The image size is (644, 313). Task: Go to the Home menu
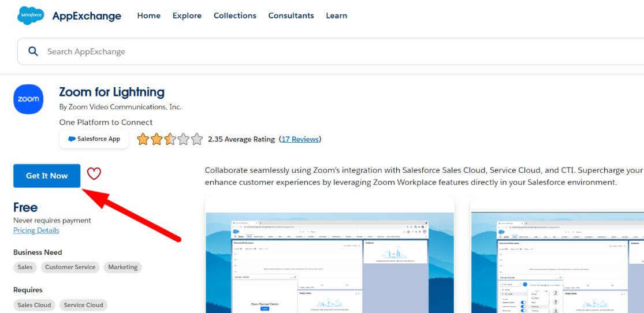coord(148,16)
